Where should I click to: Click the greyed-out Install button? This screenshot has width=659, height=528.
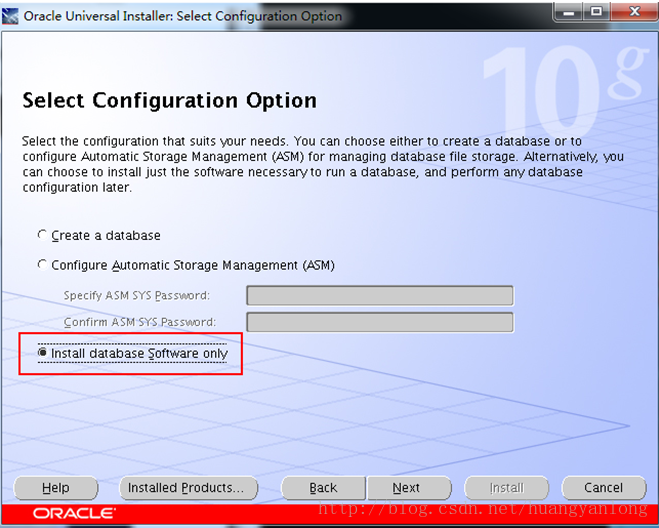coord(506,488)
